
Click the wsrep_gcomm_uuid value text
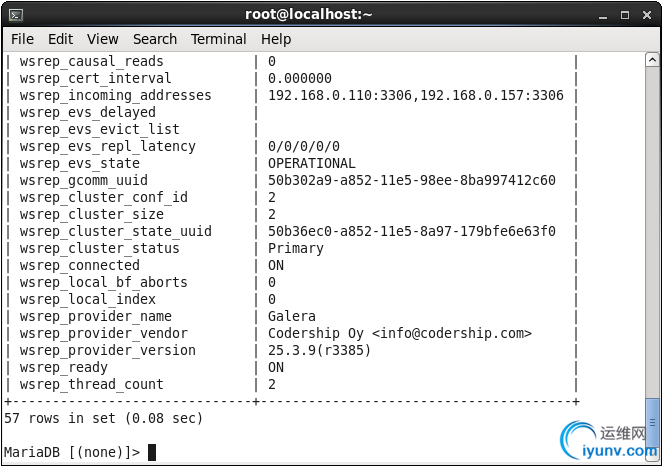[411, 180]
